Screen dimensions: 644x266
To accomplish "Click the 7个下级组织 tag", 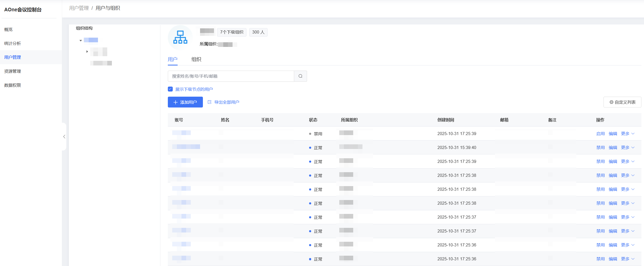I will 232,32.
